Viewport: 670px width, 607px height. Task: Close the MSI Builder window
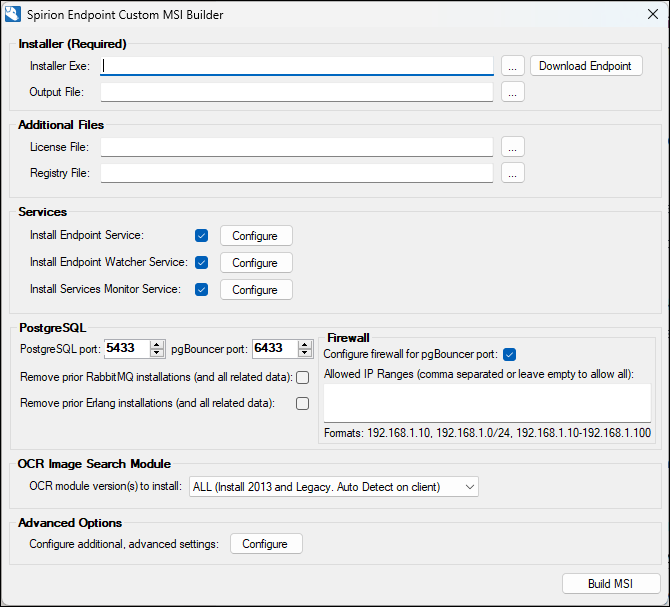[x=646, y=15]
